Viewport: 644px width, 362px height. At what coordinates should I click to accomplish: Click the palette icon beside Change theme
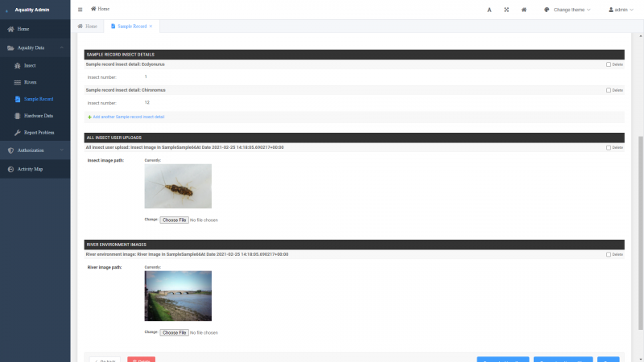click(547, 10)
